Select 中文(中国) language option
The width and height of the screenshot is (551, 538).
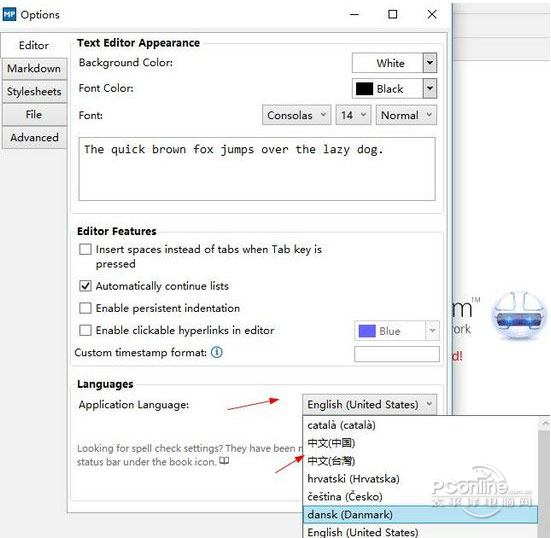420,443
